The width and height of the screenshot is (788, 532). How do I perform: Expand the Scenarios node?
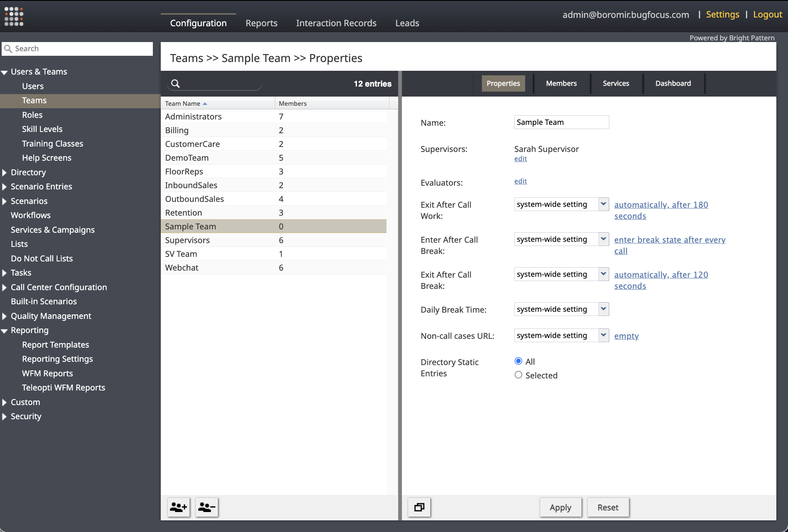coord(5,201)
